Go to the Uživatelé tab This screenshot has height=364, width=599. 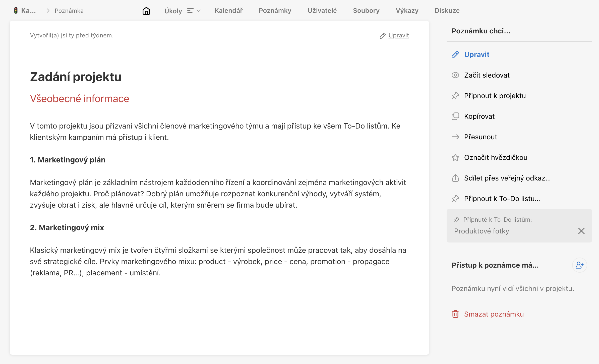click(x=322, y=11)
